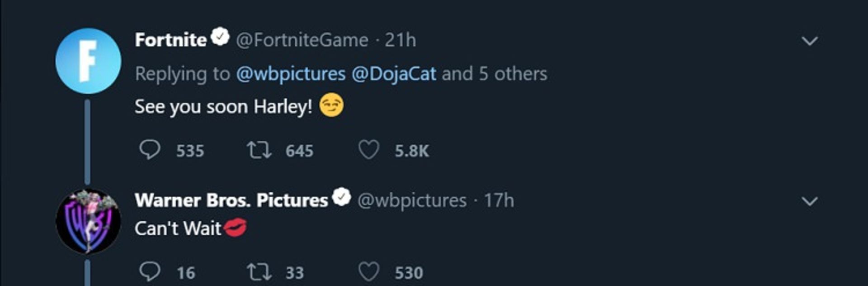Click verified badge next to Warner Bros. Pictures

click(x=341, y=197)
